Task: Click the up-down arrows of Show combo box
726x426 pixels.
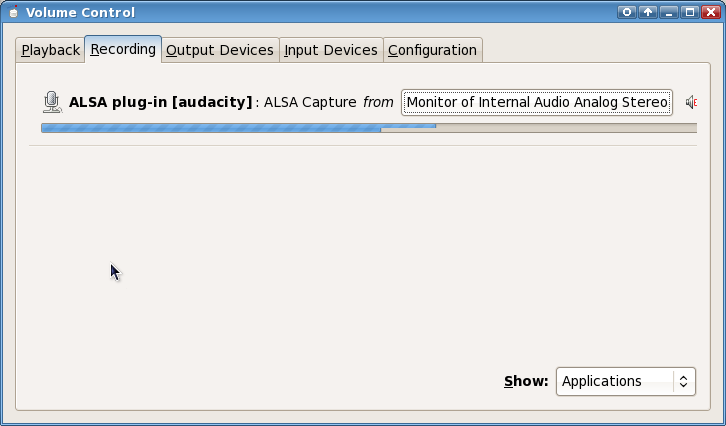Action: coord(683,382)
